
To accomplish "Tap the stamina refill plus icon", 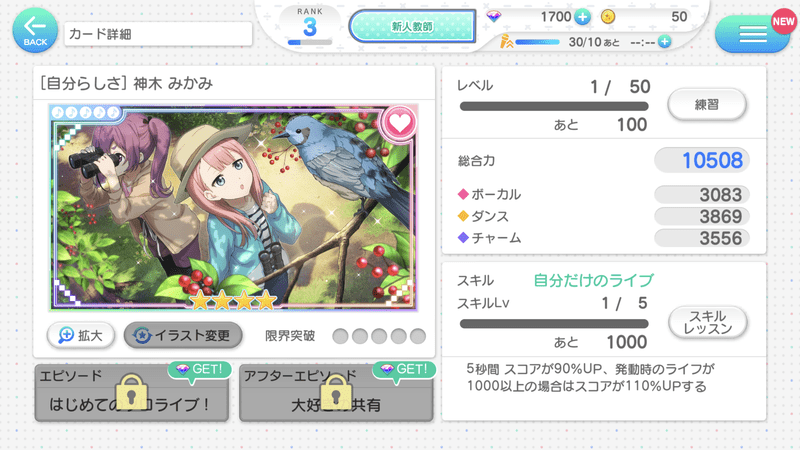I will pos(664,42).
